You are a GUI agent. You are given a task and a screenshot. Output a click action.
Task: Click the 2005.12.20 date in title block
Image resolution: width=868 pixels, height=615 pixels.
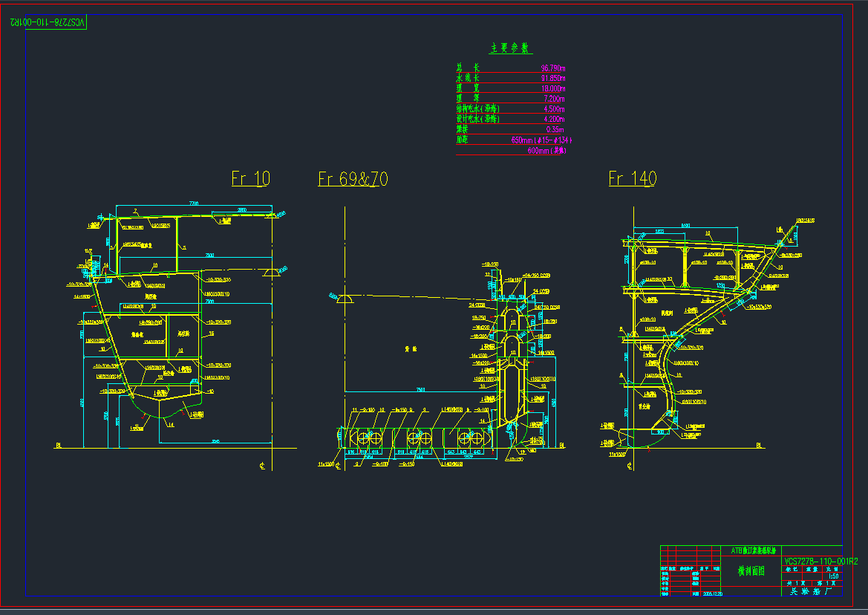pyautogui.click(x=713, y=593)
